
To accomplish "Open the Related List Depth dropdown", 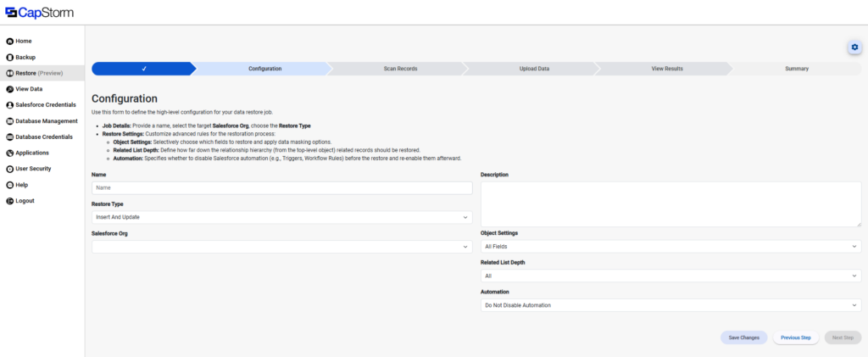I will pyautogui.click(x=670, y=276).
